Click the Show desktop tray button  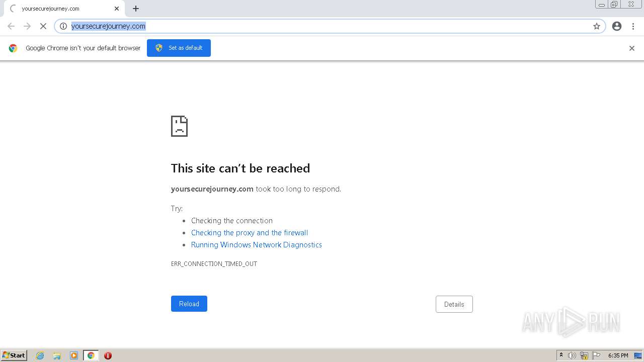click(x=638, y=355)
